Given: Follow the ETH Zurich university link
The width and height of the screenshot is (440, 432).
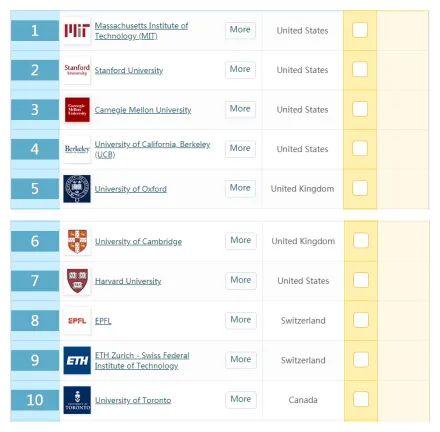Looking at the screenshot, I should click(142, 360).
